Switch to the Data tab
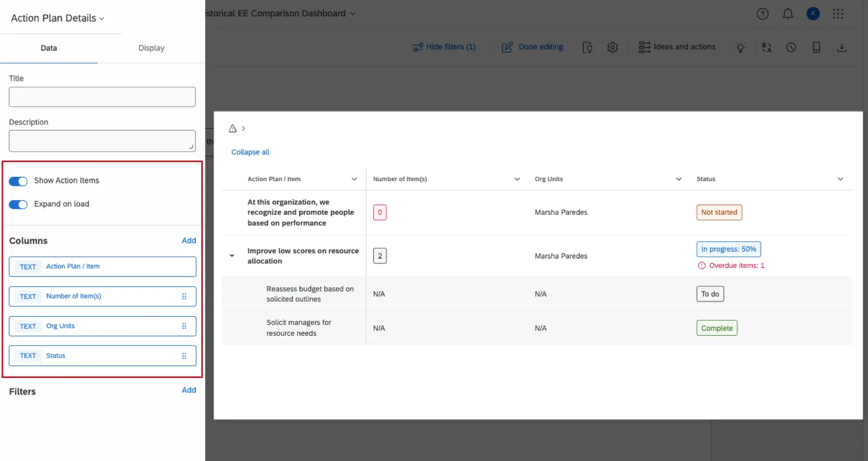This screenshot has width=868, height=461. (49, 48)
